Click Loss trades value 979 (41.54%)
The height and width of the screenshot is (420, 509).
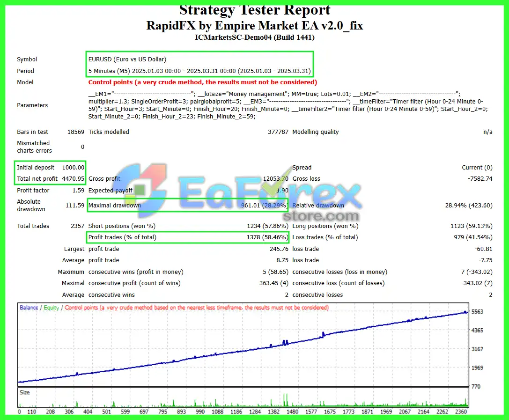click(x=473, y=237)
